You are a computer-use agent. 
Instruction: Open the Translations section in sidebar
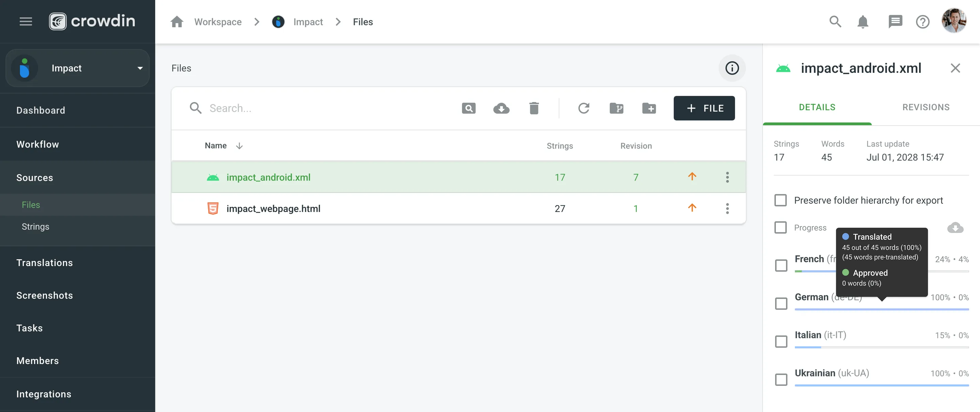pos(45,263)
